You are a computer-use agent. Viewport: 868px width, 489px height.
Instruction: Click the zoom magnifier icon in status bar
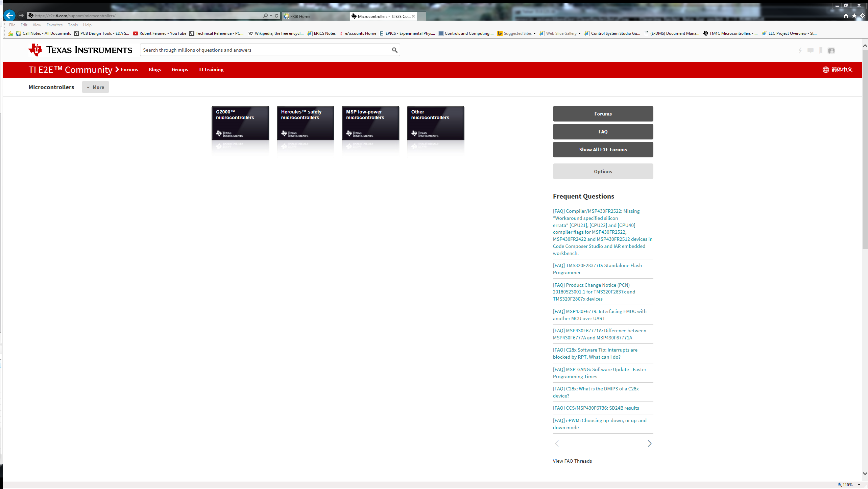[840, 485]
